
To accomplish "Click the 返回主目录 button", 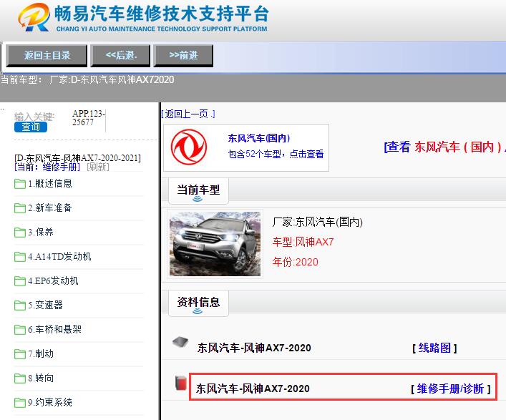I will tap(47, 56).
